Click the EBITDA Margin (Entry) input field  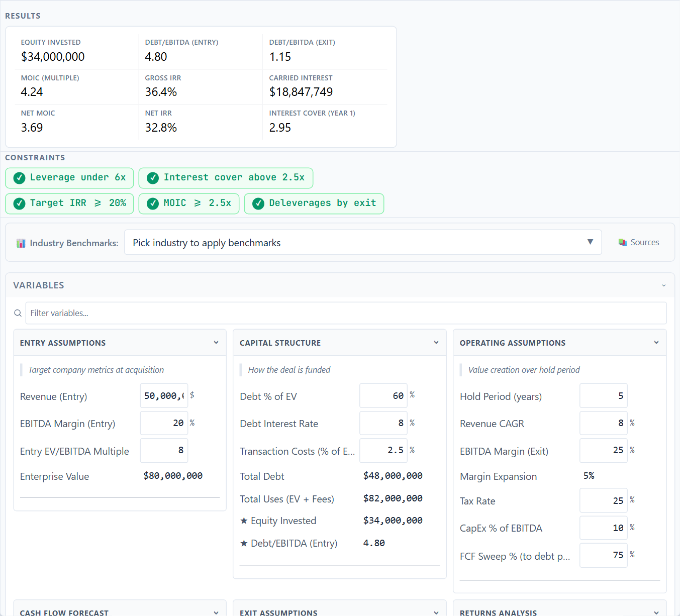[164, 423]
